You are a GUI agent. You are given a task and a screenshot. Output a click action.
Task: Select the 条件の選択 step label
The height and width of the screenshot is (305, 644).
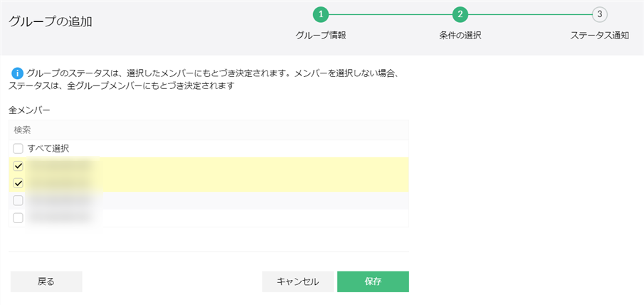pyautogui.click(x=460, y=35)
